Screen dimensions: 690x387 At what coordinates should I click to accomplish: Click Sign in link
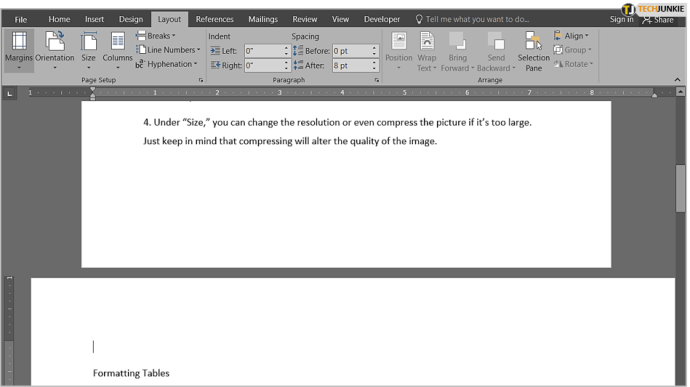click(621, 19)
